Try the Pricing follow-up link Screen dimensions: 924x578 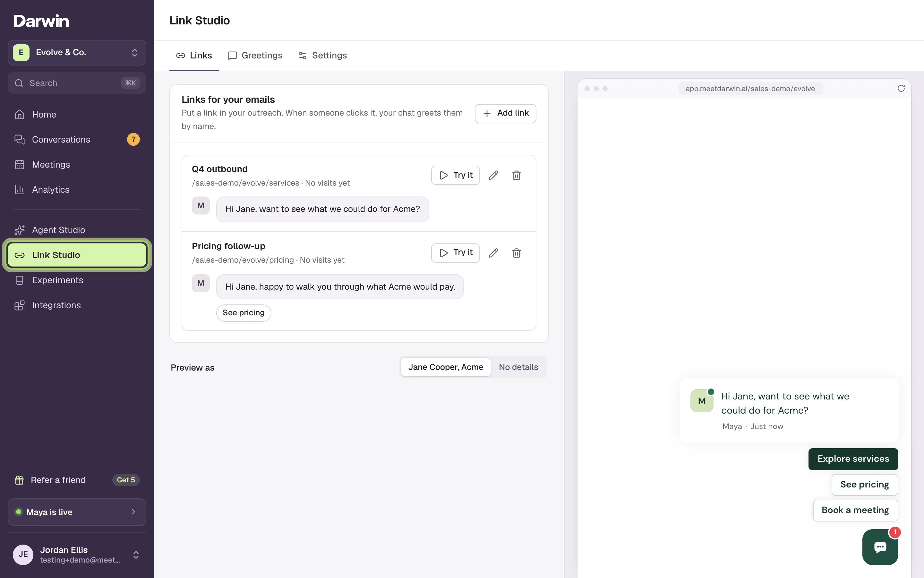point(456,253)
